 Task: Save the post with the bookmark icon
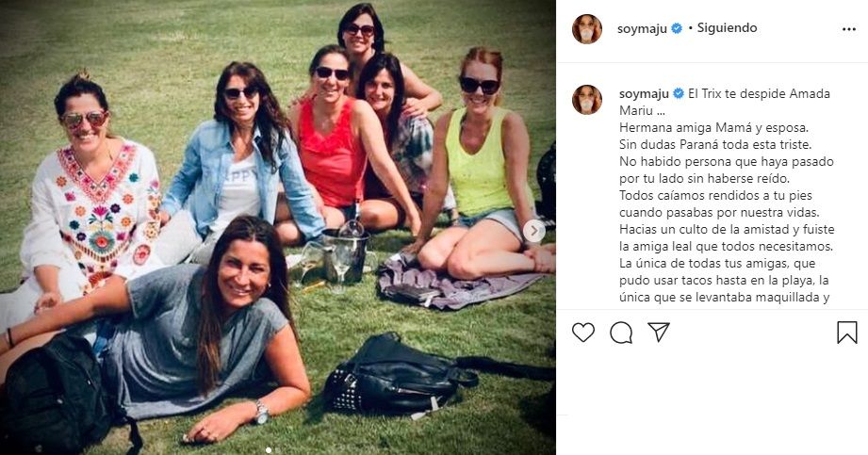tap(846, 333)
